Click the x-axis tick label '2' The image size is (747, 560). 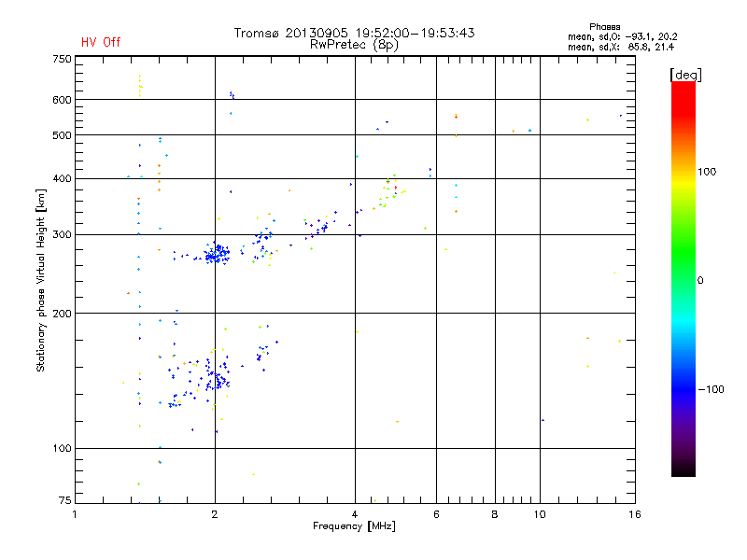coord(215,514)
